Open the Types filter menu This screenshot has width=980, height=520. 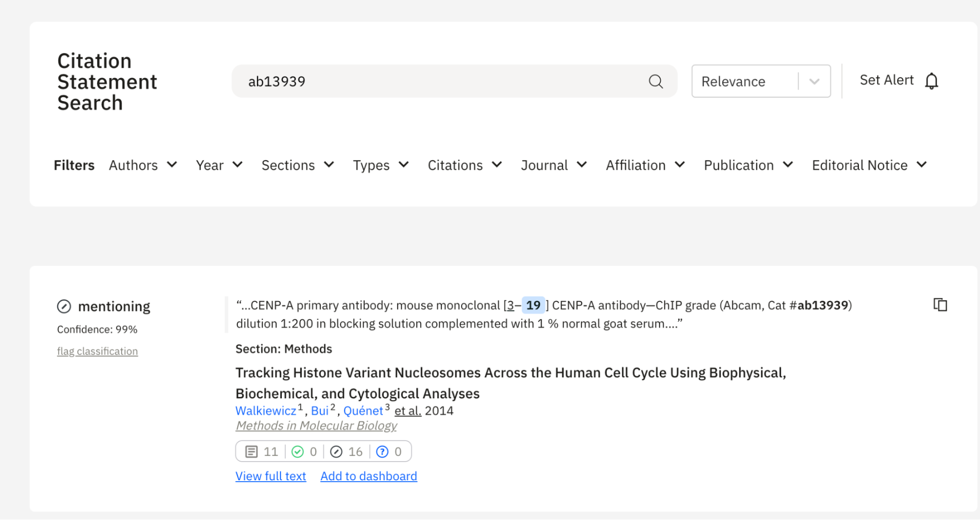(380, 165)
